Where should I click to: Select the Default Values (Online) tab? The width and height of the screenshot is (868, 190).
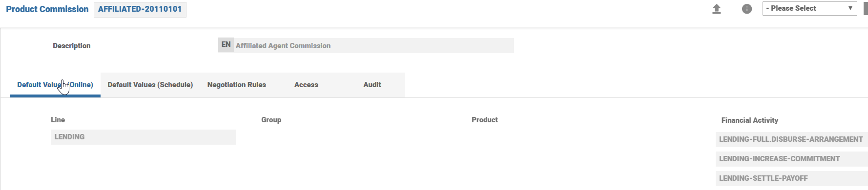(55, 85)
